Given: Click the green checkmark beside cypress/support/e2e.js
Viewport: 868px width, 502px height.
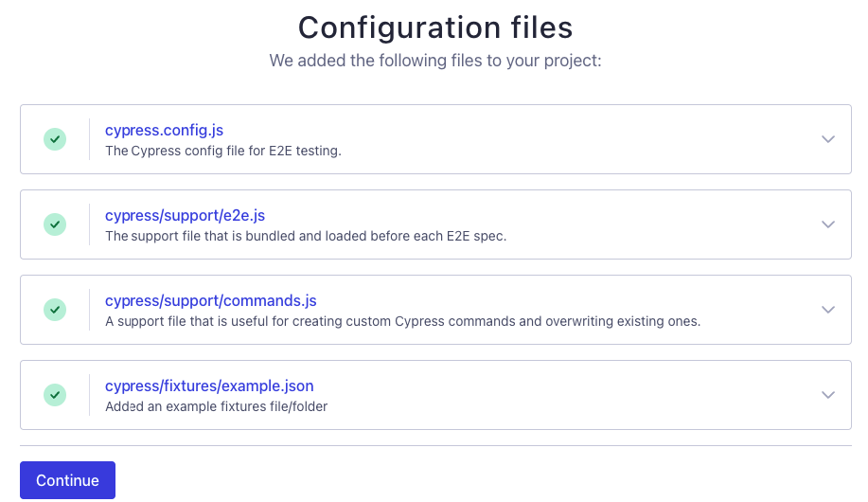Looking at the screenshot, I should (x=55, y=224).
